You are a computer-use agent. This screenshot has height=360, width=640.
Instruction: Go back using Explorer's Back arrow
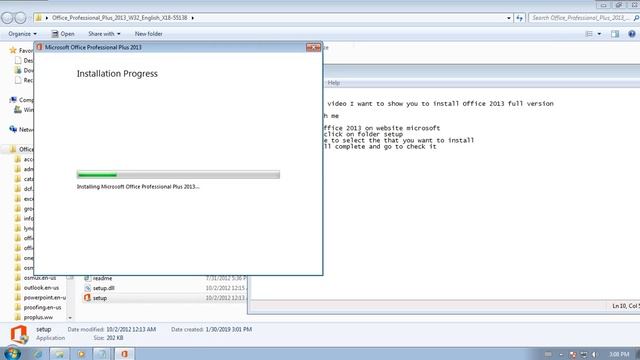[x=7, y=18]
